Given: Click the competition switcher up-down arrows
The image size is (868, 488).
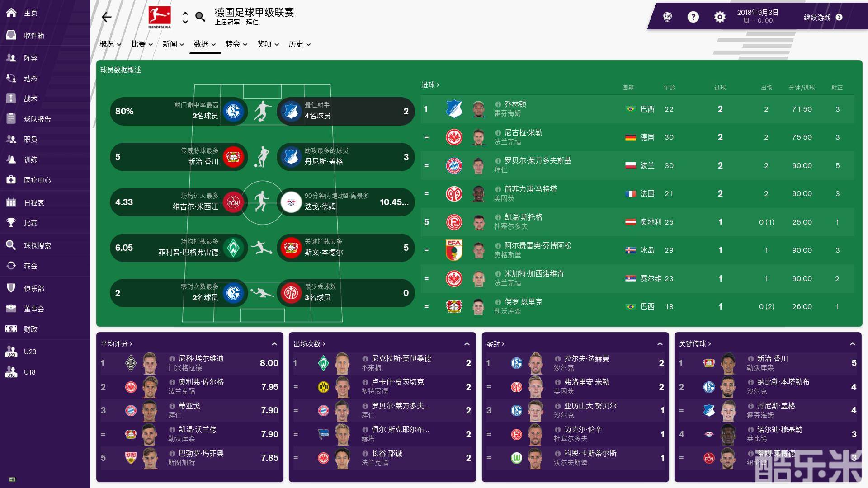Looking at the screenshot, I should point(185,17).
